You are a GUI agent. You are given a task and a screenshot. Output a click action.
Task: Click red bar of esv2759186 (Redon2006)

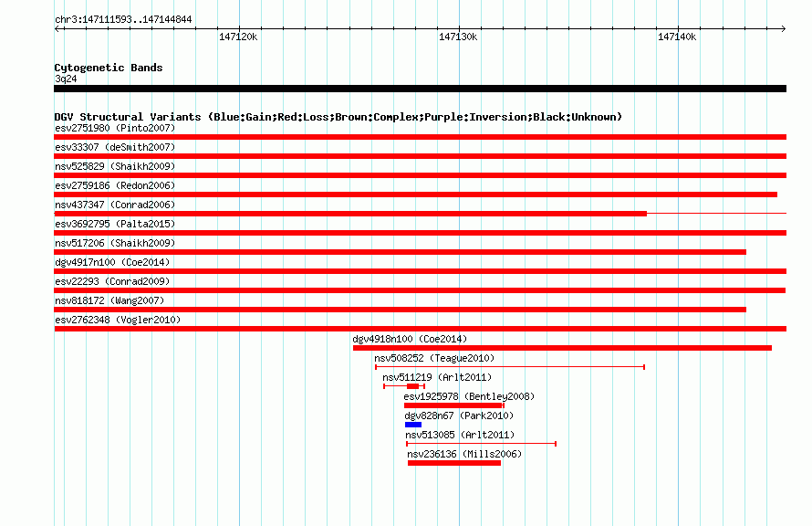[x=415, y=195]
